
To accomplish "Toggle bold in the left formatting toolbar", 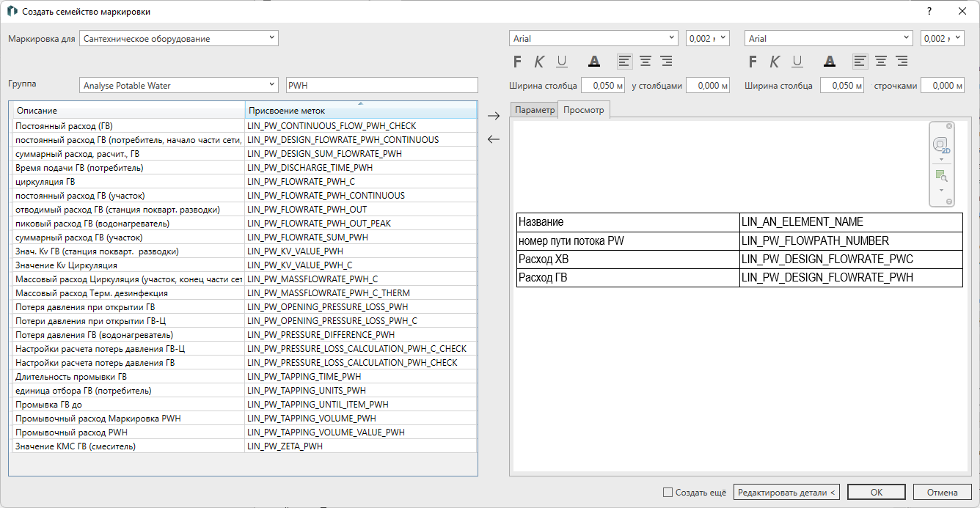I will tap(517, 62).
